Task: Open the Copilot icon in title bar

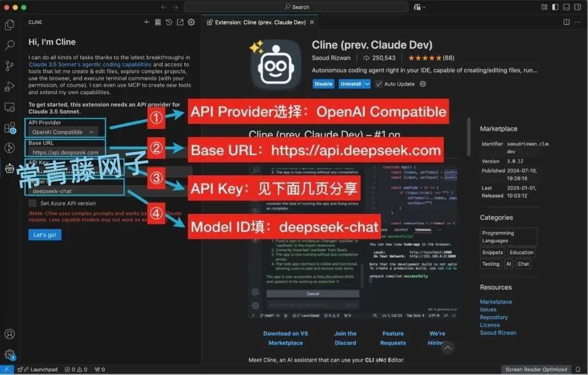Action: [x=417, y=7]
